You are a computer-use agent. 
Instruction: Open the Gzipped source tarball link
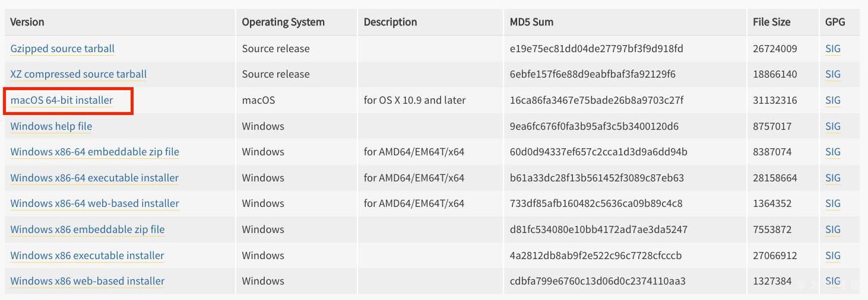pos(62,49)
